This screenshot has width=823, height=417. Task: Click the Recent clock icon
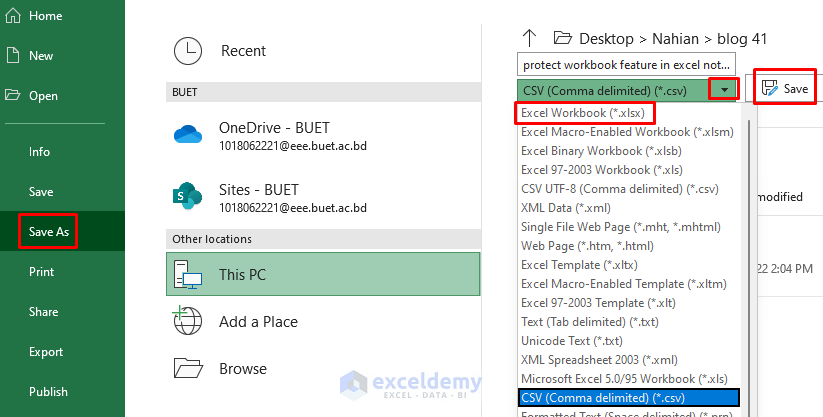point(188,51)
